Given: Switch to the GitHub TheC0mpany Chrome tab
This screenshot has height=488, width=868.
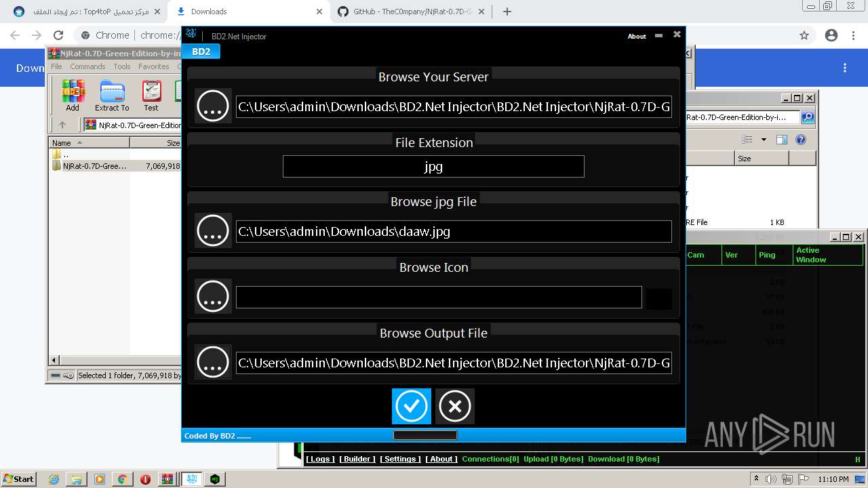Looking at the screenshot, I should pyautogui.click(x=412, y=12).
